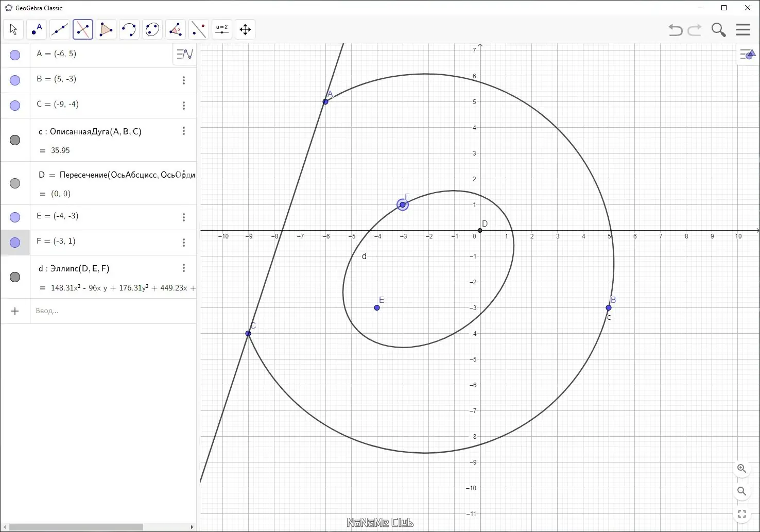Viewport: 760px width, 532px height.
Task: Select the Move arrow tool
Action: (x=13, y=29)
